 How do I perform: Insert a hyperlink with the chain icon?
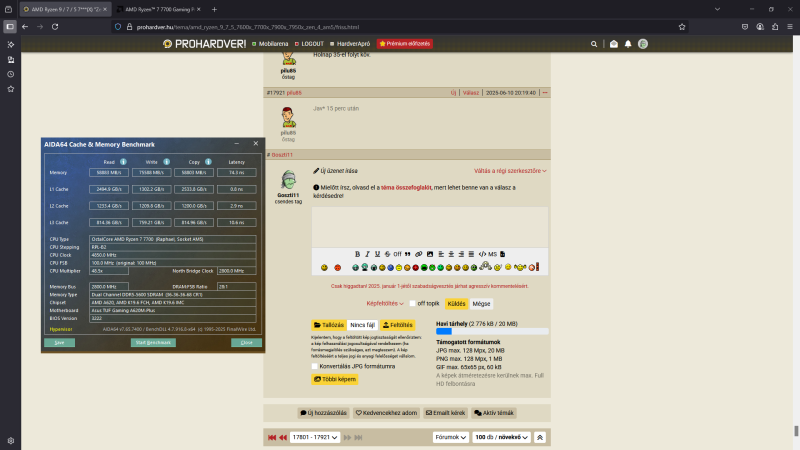pyautogui.click(x=418, y=254)
